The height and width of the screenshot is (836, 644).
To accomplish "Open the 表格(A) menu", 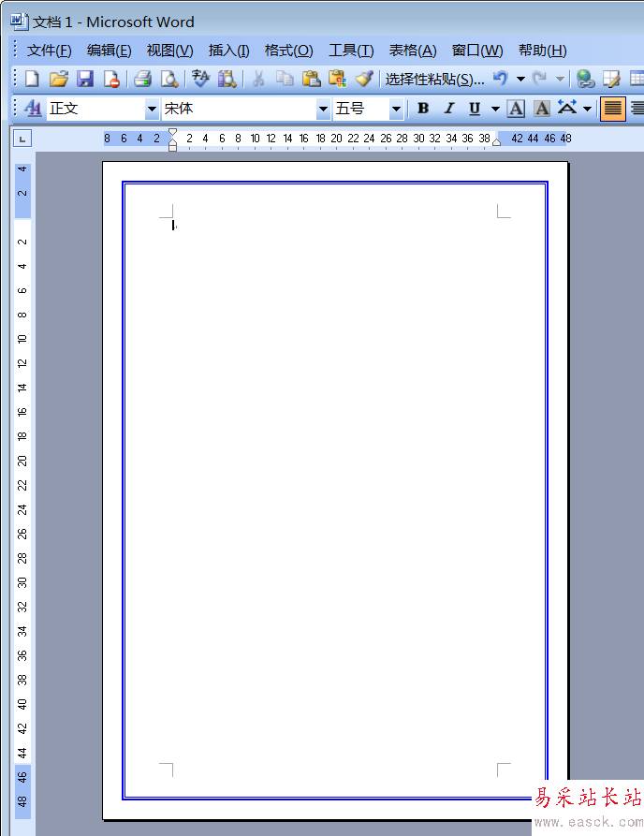I will pyautogui.click(x=413, y=51).
